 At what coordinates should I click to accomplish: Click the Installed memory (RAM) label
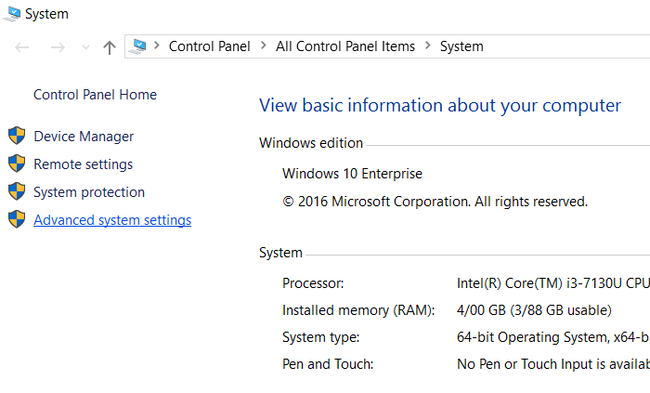tap(359, 311)
